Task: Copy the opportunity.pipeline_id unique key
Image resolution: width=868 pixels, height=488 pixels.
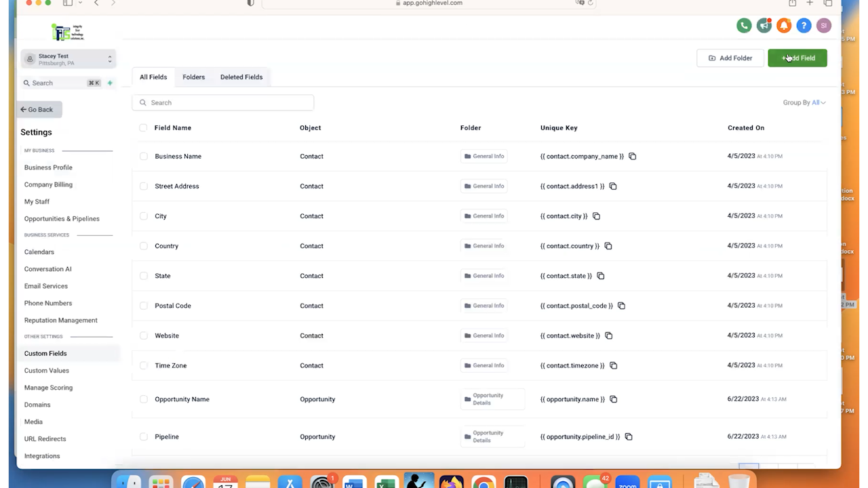Action: [628, 436]
